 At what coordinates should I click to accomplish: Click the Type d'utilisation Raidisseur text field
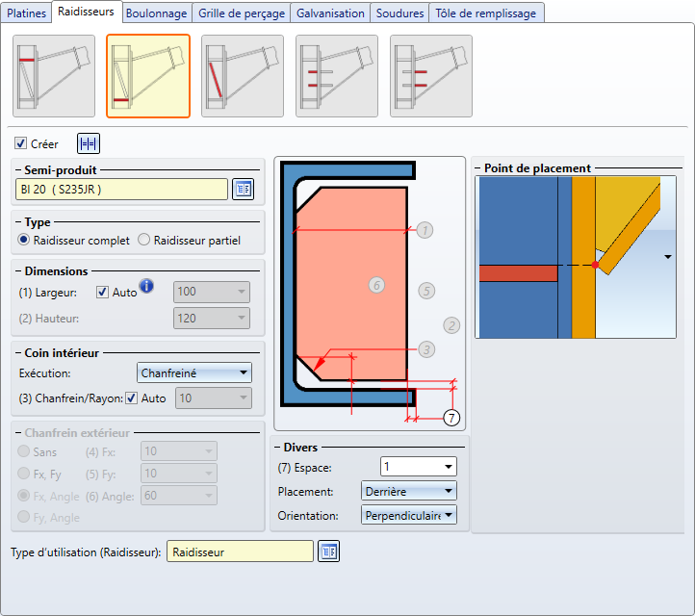(x=240, y=552)
